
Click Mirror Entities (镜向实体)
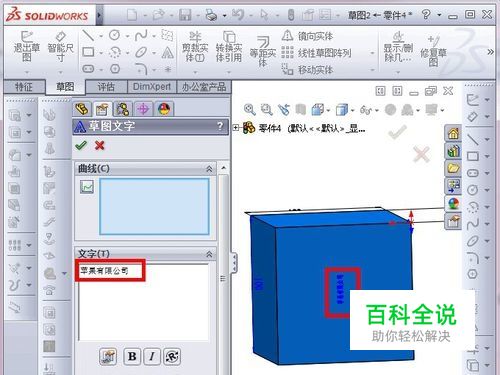pos(307,36)
